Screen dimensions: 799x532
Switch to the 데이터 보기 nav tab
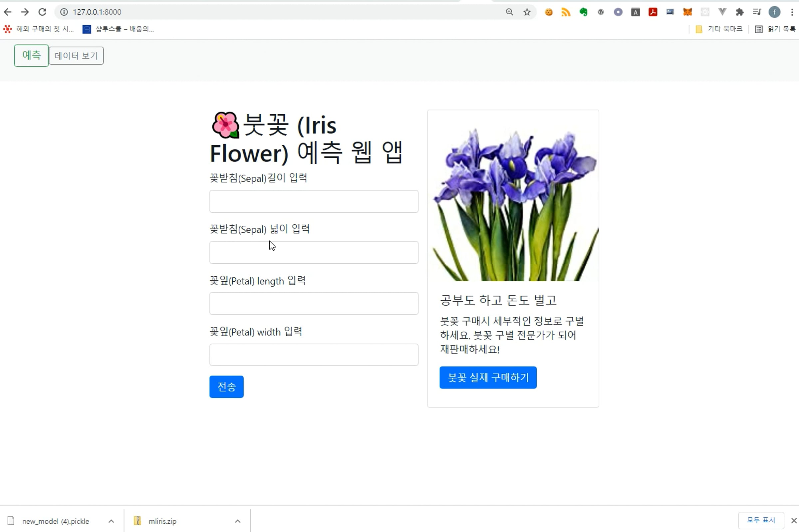[76, 56]
